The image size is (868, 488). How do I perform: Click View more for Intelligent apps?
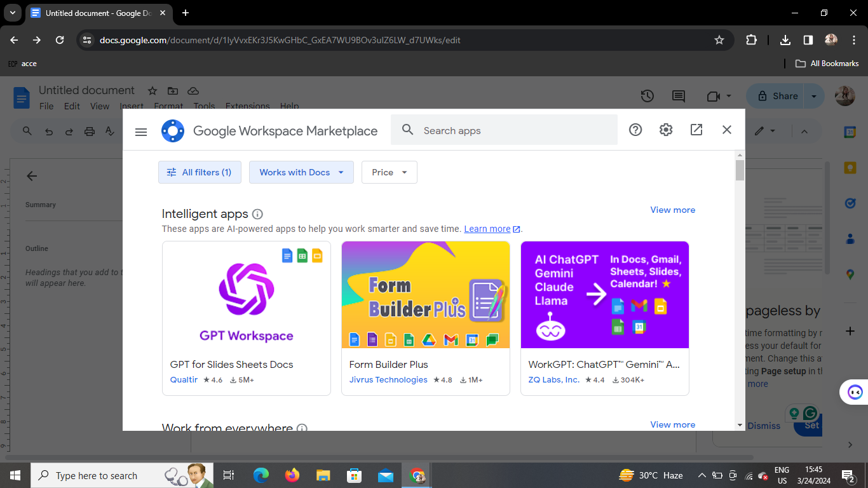pyautogui.click(x=672, y=210)
